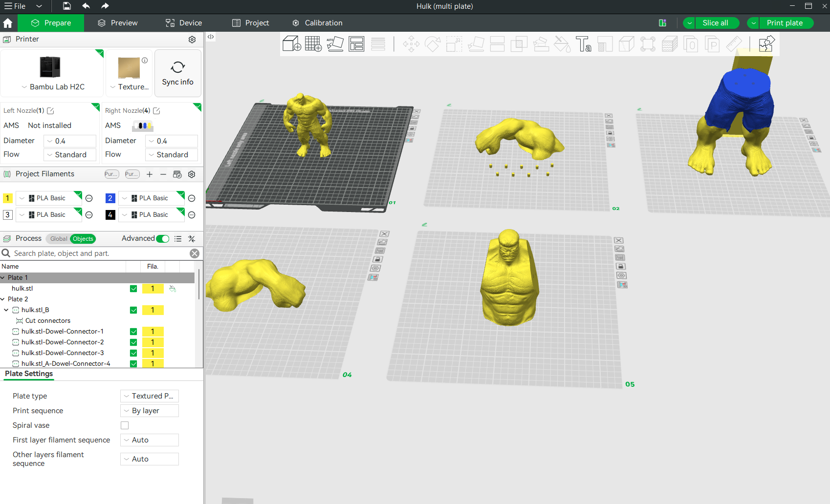This screenshot has width=830, height=504.
Task: Uncheck printable box for hulk.stl-Dowel-Connector-1
Action: click(133, 332)
